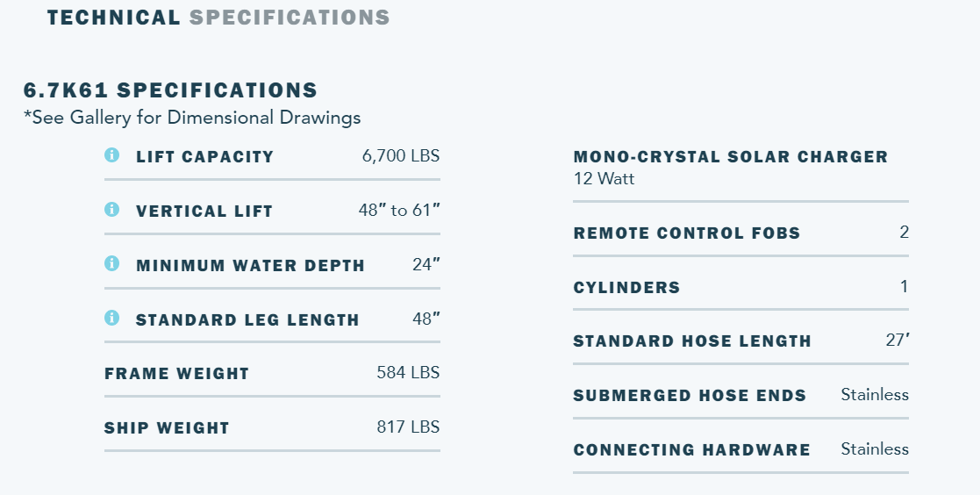Click the Standard Leg Length info icon
This screenshot has height=495, width=980.
(111, 319)
